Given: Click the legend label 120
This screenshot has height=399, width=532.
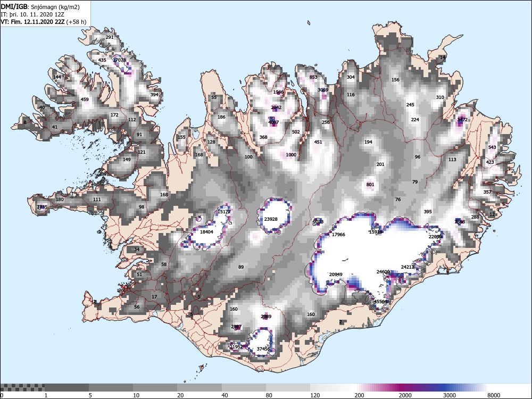Looking at the screenshot, I should (x=315, y=395).
